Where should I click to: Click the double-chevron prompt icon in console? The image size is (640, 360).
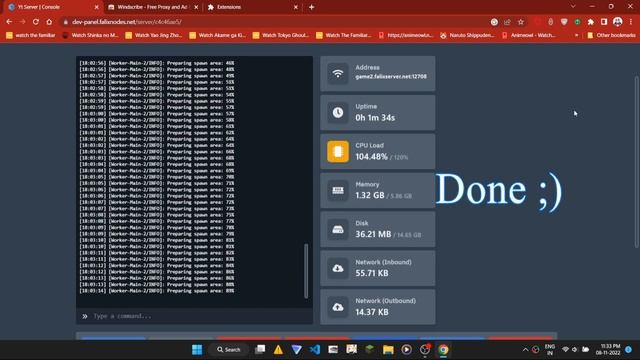[84, 316]
